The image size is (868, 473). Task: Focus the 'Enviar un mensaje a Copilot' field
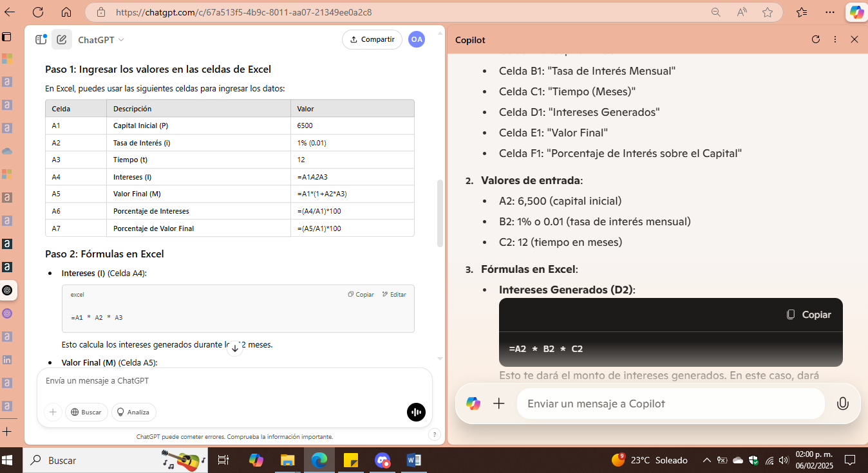670,403
